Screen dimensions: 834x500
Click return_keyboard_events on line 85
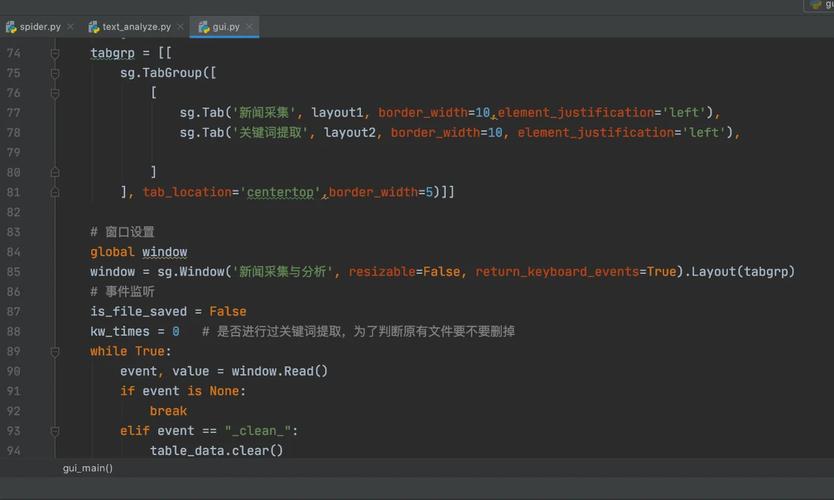tap(557, 272)
